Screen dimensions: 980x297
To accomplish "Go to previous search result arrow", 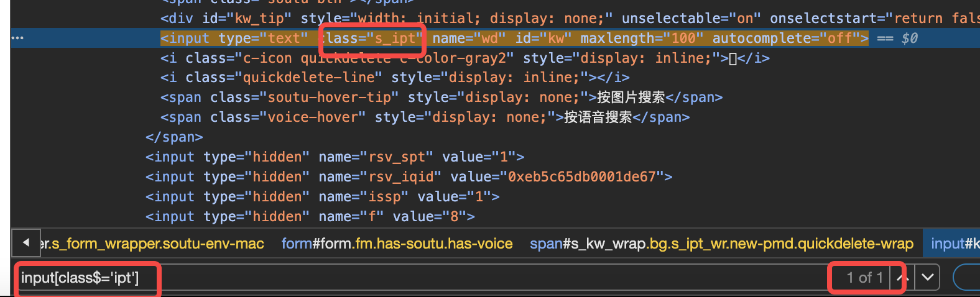I will coord(903,278).
